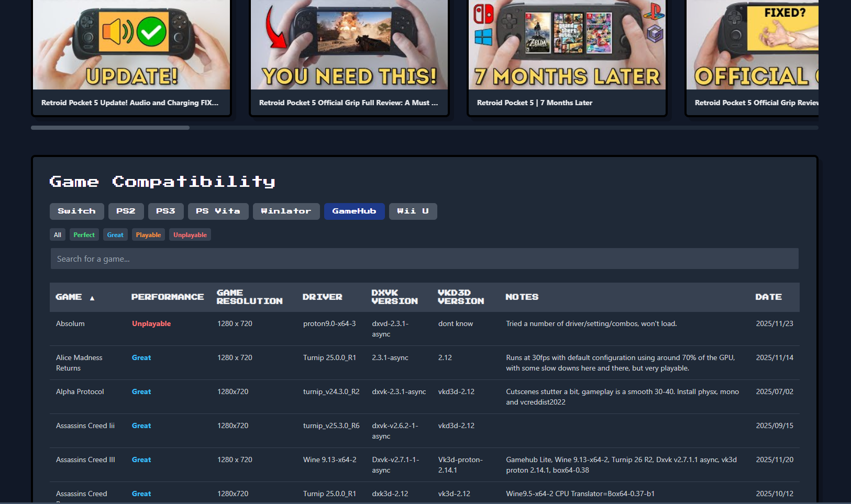Switch to the Wii U tab
Screen dimensions: 851x504
[x=413, y=211]
